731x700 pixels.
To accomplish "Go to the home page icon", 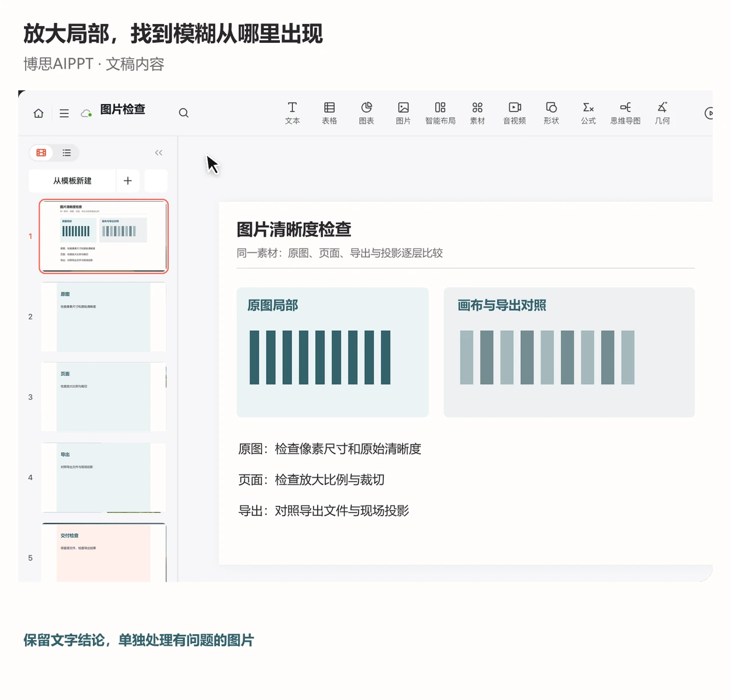I will tap(38, 113).
